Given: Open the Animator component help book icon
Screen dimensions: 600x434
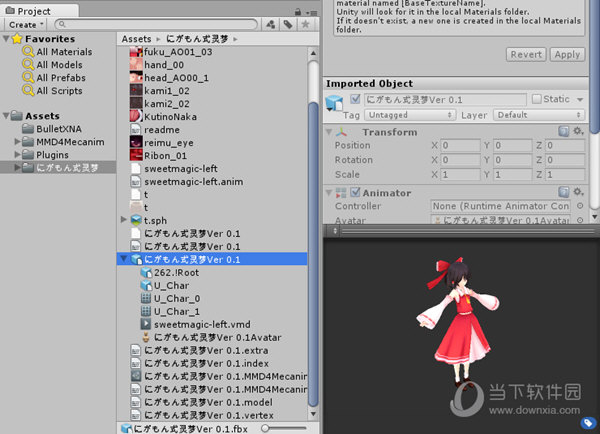Looking at the screenshot, I should click(x=564, y=192).
